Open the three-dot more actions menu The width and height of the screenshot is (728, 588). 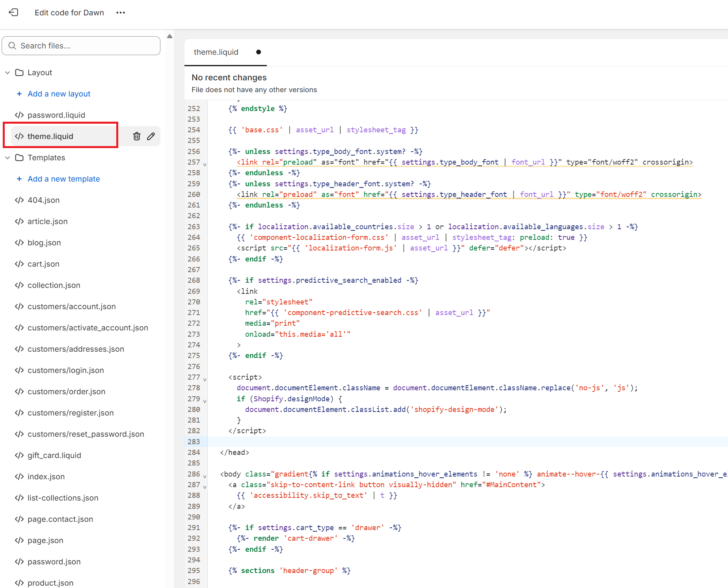(x=121, y=13)
